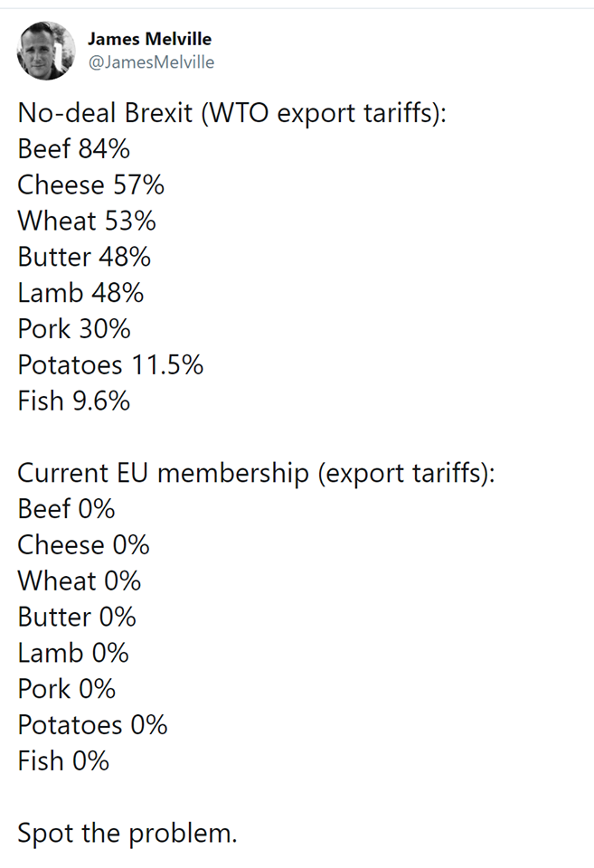The width and height of the screenshot is (594, 868).
Task: Click the Lamb 0% line
Action: point(73,653)
